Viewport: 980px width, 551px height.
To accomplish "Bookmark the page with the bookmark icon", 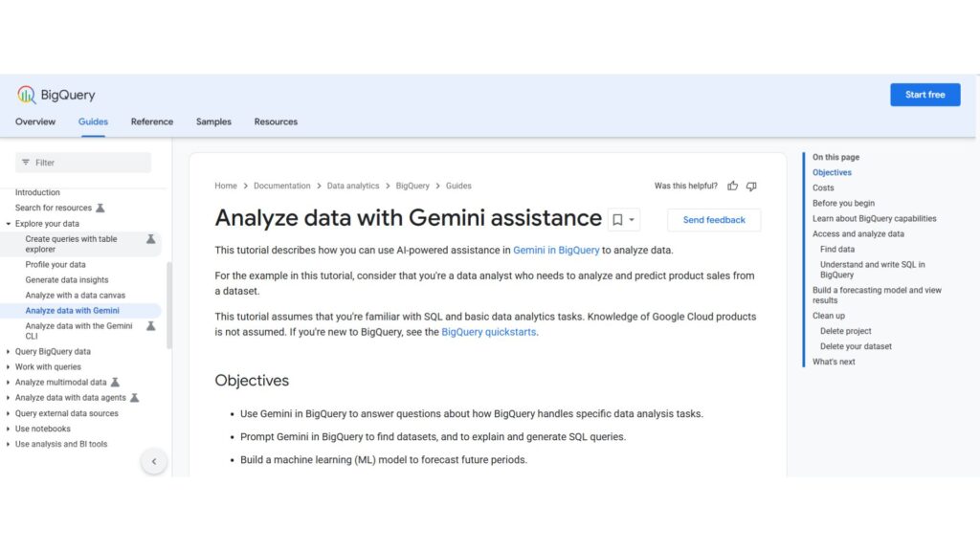I will [616, 220].
